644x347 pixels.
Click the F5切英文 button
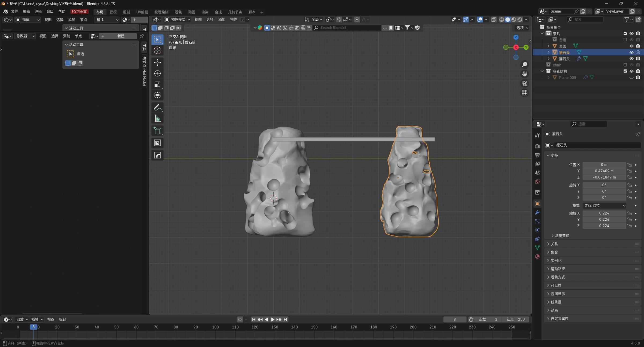79,11
